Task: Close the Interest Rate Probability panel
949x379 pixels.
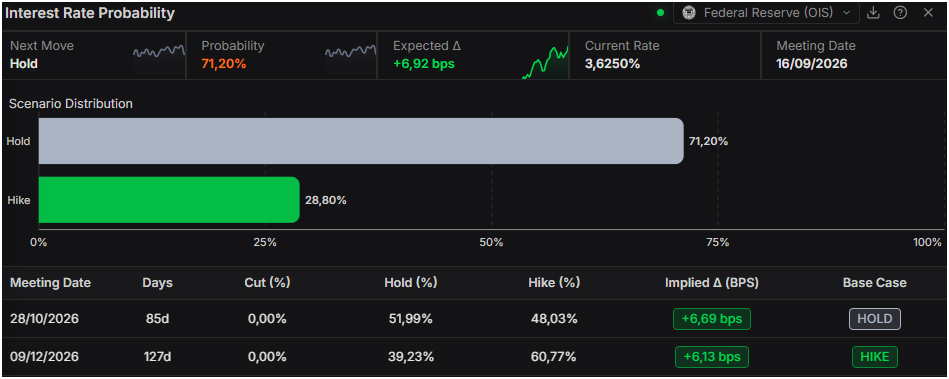Action: [928, 13]
